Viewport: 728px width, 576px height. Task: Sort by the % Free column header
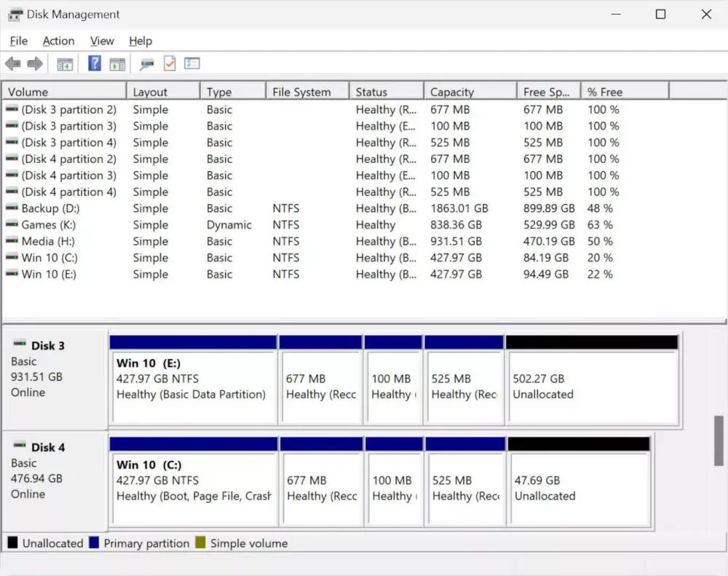[625, 92]
